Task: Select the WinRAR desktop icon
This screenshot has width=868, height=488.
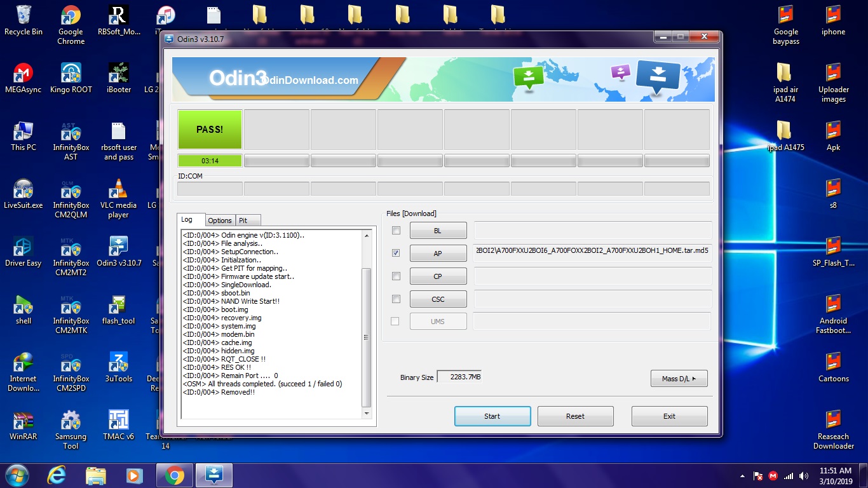Action: 24,425
